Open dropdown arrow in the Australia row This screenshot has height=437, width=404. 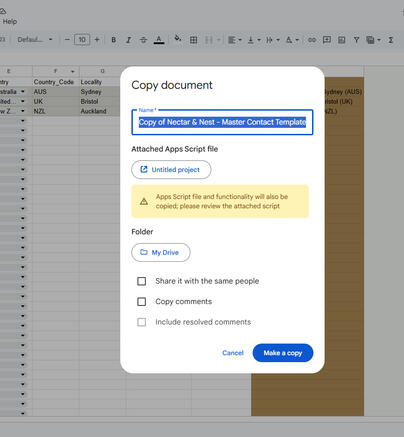(x=23, y=91)
